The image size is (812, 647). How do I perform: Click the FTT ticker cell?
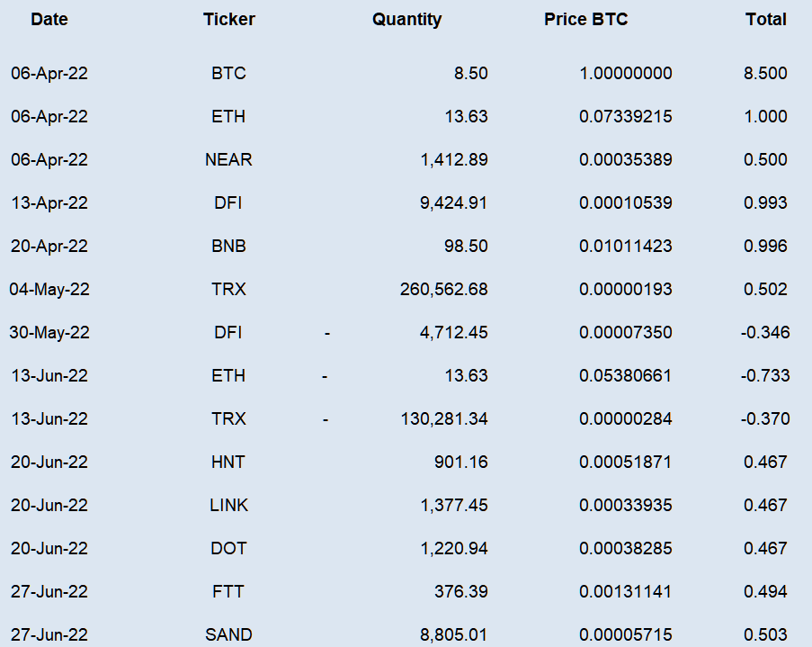[x=228, y=591]
